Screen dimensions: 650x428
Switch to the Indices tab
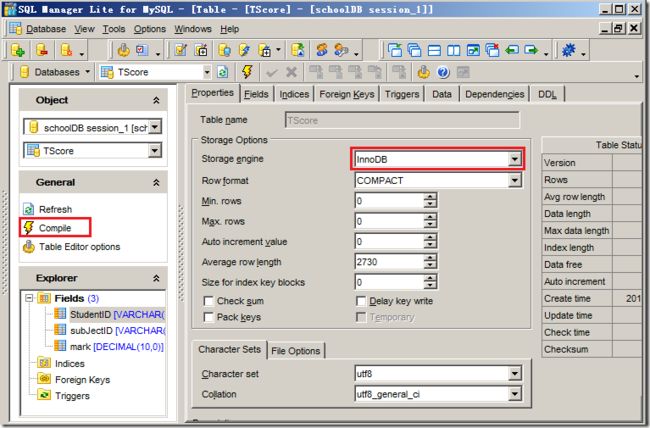[294, 94]
